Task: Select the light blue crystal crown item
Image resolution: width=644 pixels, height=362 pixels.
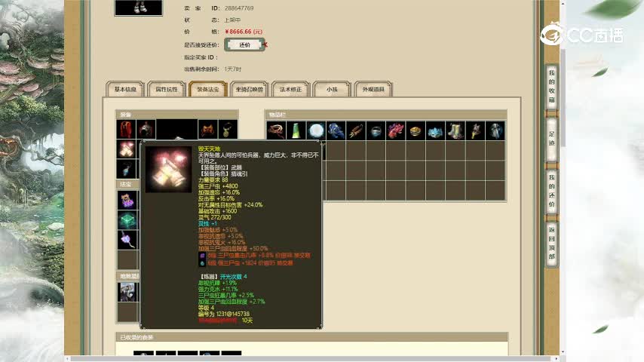Action: 435,130
